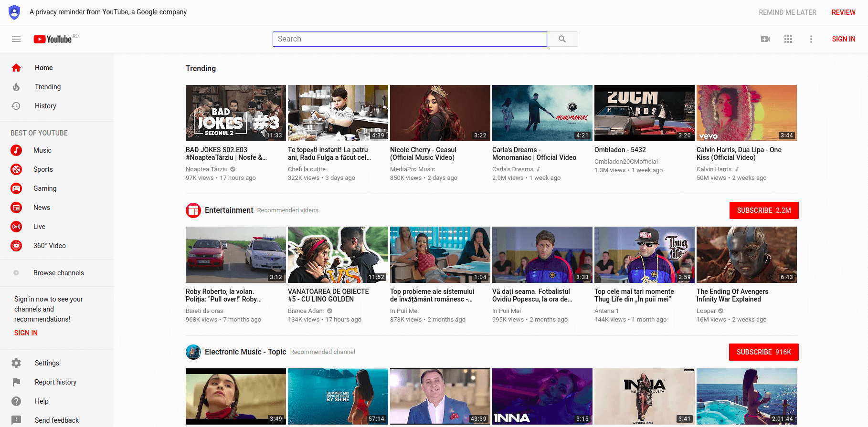Click the History clock icon
Image resolution: width=868 pixels, height=427 pixels.
16,106
